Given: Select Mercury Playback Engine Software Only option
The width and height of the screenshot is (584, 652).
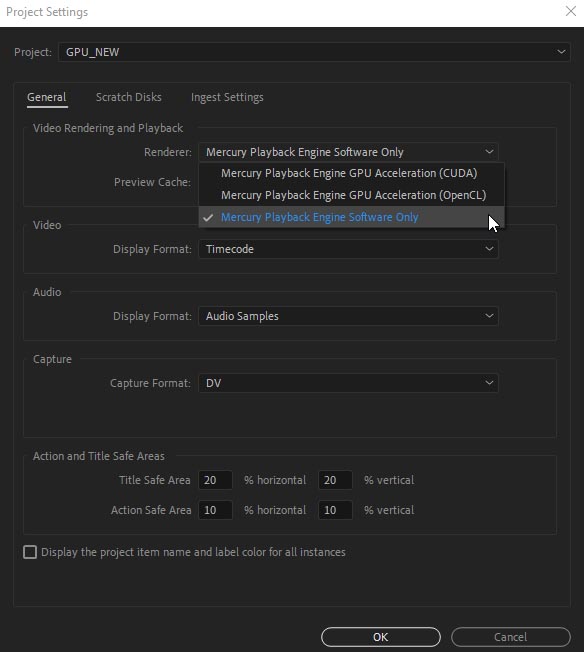Looking at the screenshot, I should (x=351, y=217).
